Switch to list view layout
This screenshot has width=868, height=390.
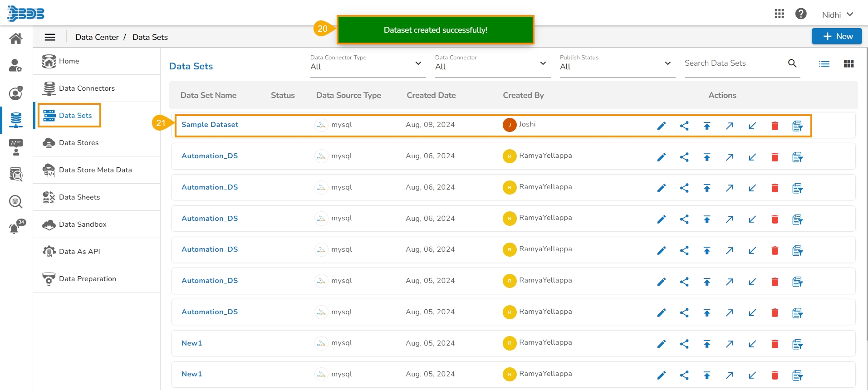(x=824, y=64)
